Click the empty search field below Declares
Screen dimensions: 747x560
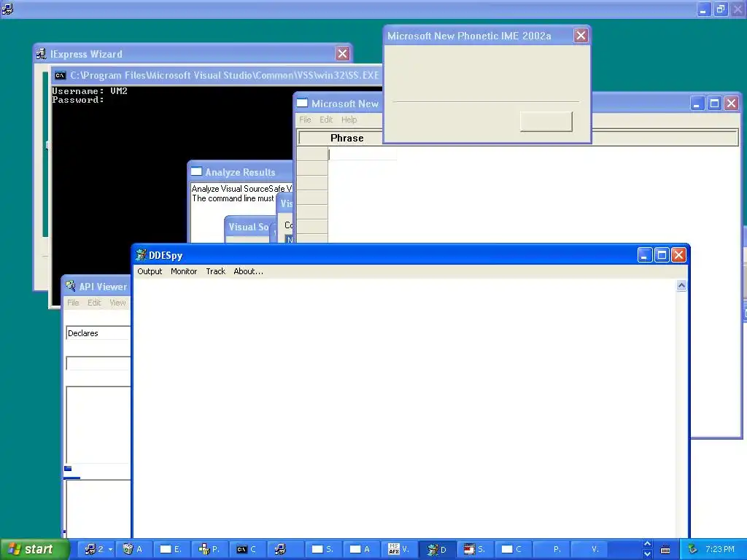coord(98,363)
